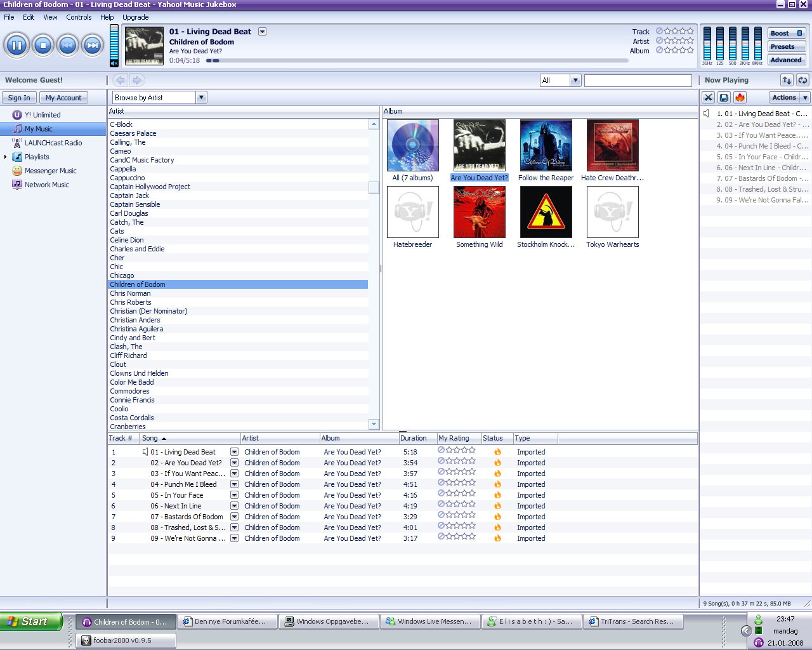The image size is (812, 650).
Task: Open the Help menu
Action: pyautogui.click(x=107, y=17)
